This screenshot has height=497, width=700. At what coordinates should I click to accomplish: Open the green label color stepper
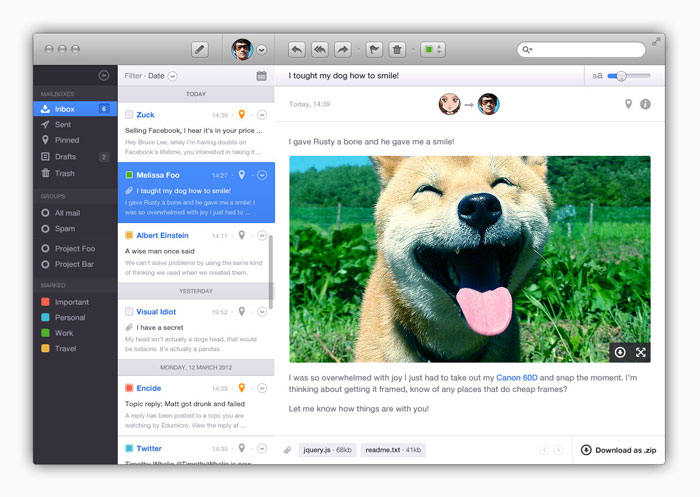point(433,50)
